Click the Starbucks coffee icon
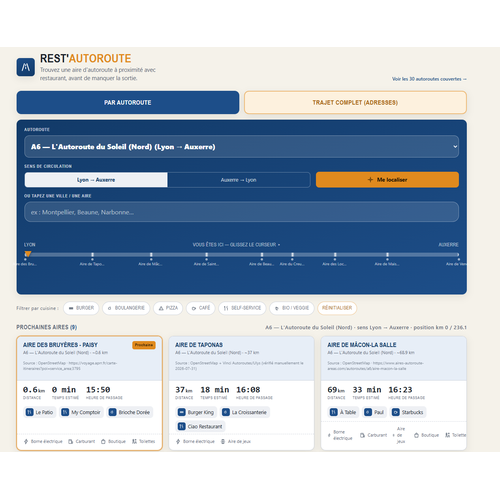This screenshot has width=500, height=500. (x=395, y=412)
